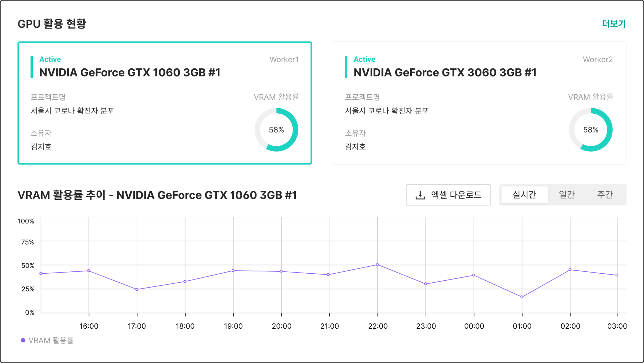
Task: Click Worker1 VRAM 58% donut chart
Action: 276,130
